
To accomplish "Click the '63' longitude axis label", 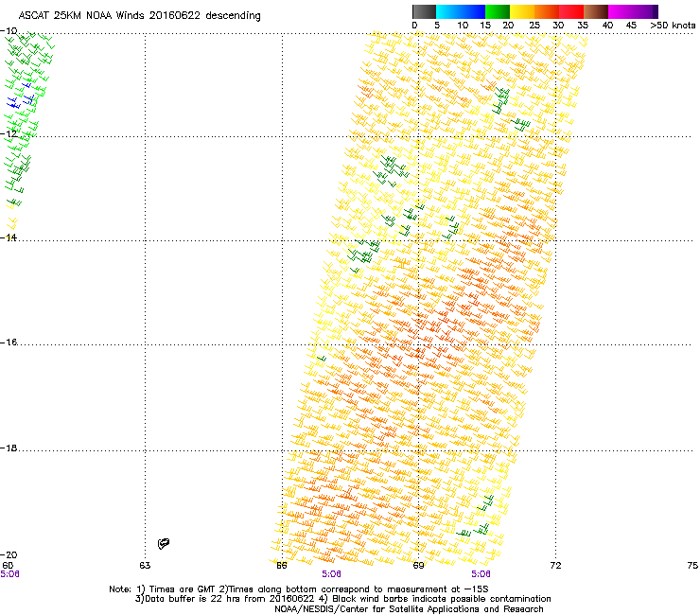I will (x=145, y=566).
